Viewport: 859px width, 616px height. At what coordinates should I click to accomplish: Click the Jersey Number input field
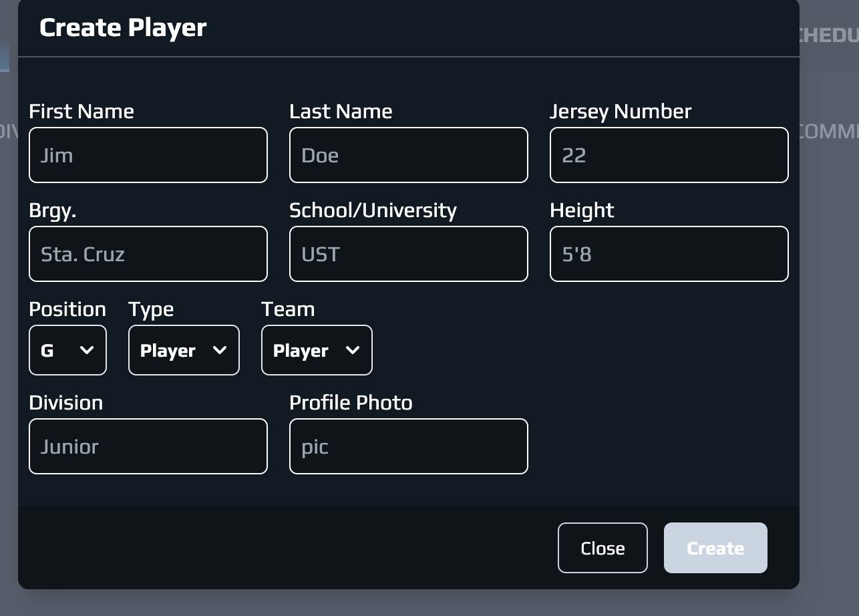tap(669, 155)
